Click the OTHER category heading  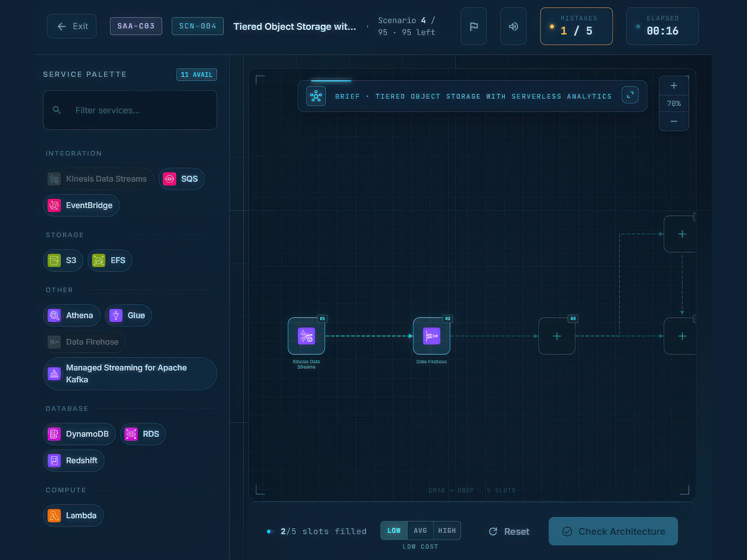click(59, 290)
